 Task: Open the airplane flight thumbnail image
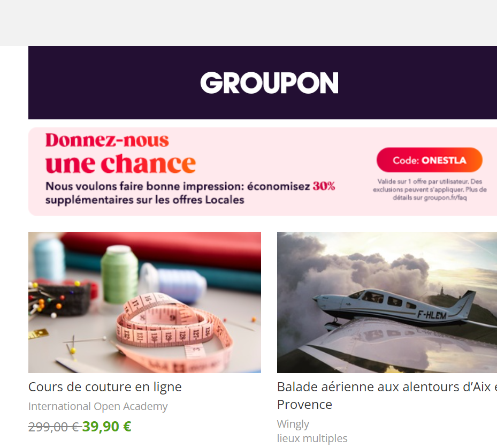[387, 302]
